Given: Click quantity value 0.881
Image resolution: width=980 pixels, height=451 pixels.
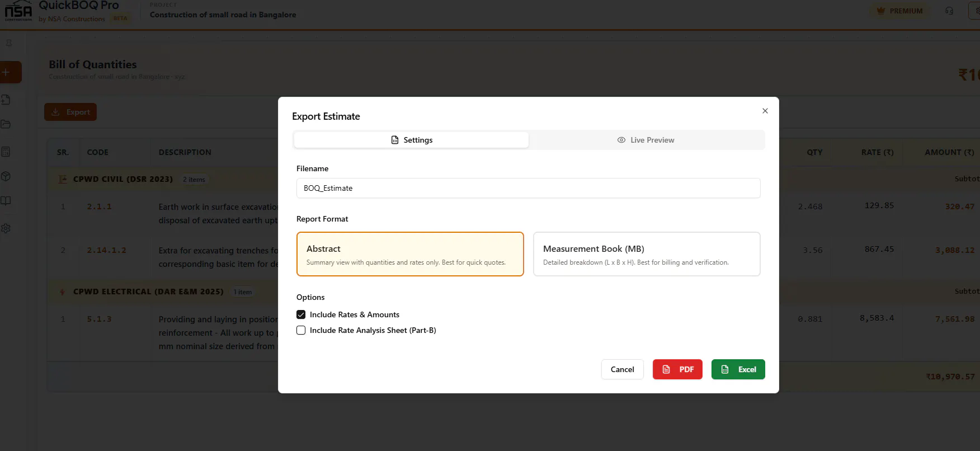Looking at the screenshot, I should (x=810, y=319).
